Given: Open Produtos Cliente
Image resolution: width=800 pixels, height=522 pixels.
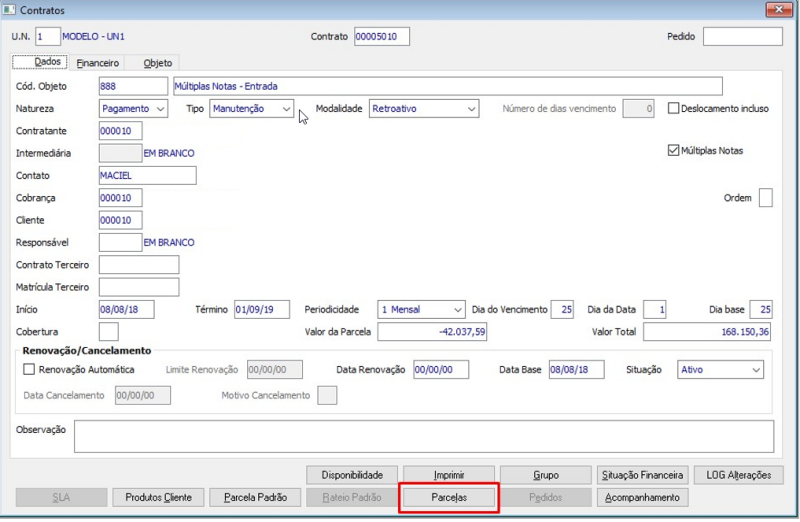Looking at the screenshot, I should [158, 498].
